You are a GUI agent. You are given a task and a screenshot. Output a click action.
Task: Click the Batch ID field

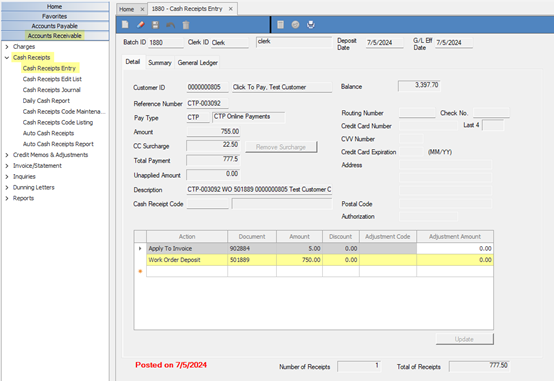point(166,43)
